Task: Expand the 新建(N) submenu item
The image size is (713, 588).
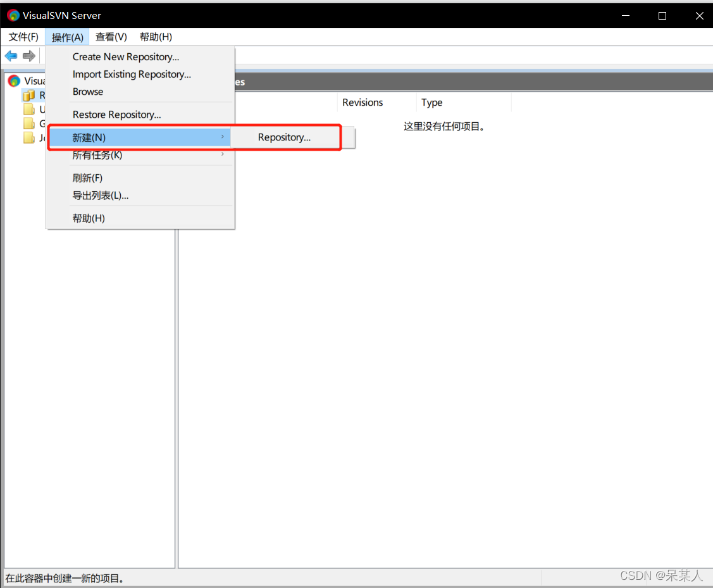Action: click(140, 137)
